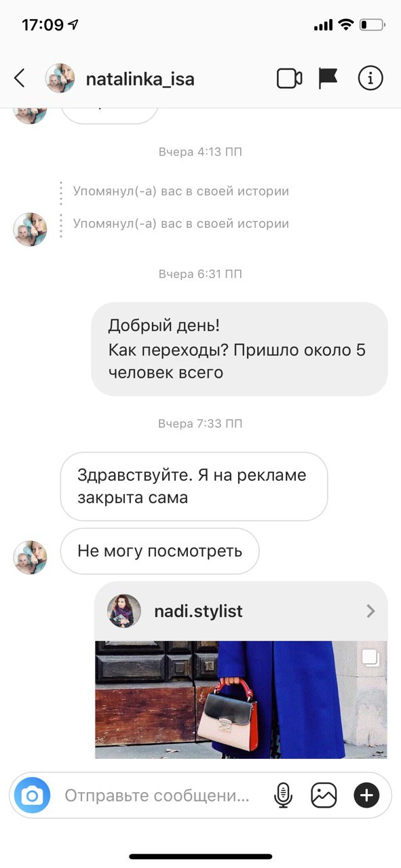Open shared post image with blue coat

click(241, 699)
